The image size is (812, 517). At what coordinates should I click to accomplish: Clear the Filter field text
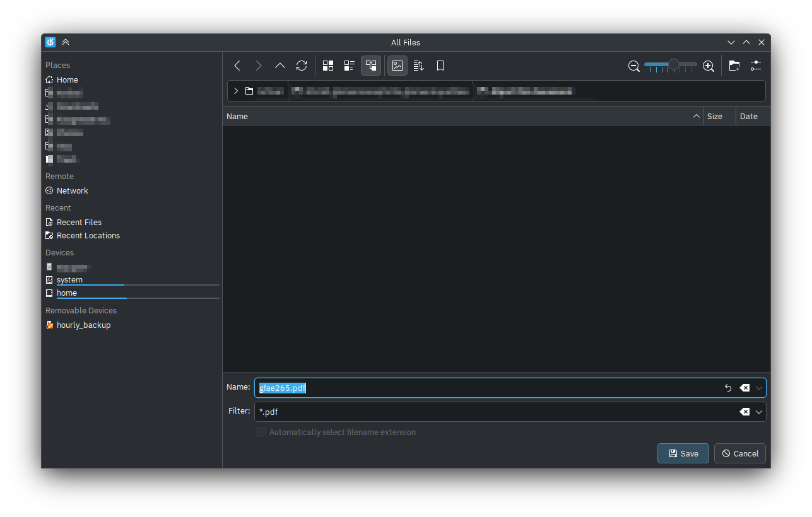point(744,412)
